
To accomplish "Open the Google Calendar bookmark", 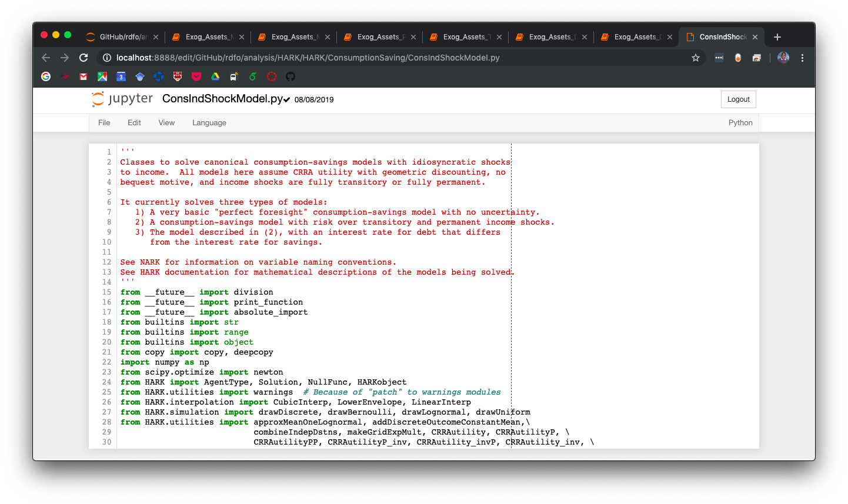I will click(x=121, y=76).
